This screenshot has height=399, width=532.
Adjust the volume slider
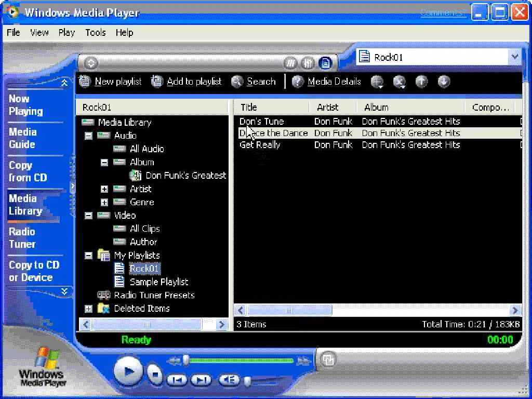tap(248, 381)
